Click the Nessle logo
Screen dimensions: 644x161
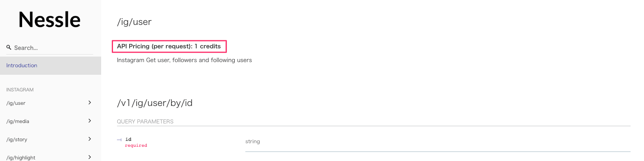tap(49, 20)
